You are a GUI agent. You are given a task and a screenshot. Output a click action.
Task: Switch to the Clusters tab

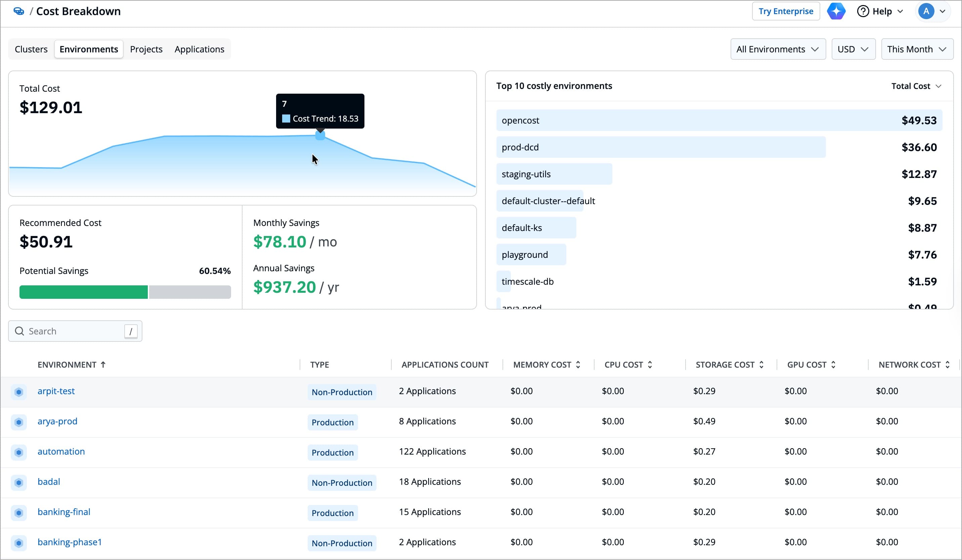(31, 49)
